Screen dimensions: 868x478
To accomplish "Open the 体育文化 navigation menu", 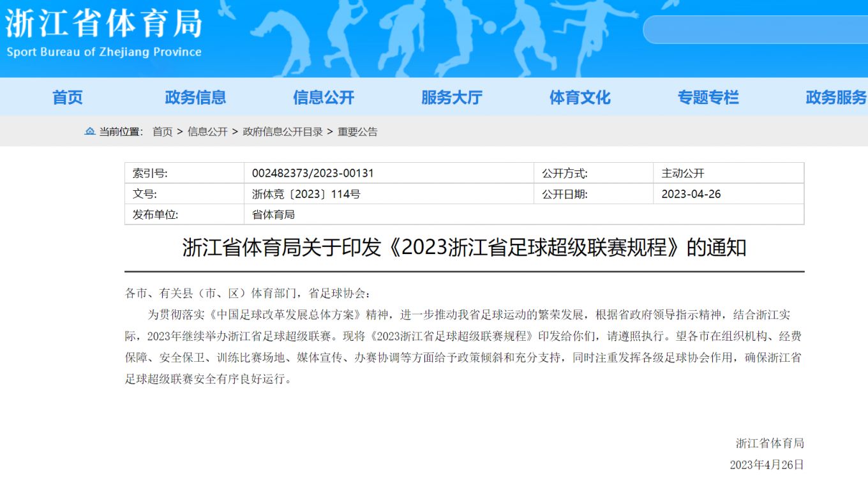I will [x=580, y=98].
